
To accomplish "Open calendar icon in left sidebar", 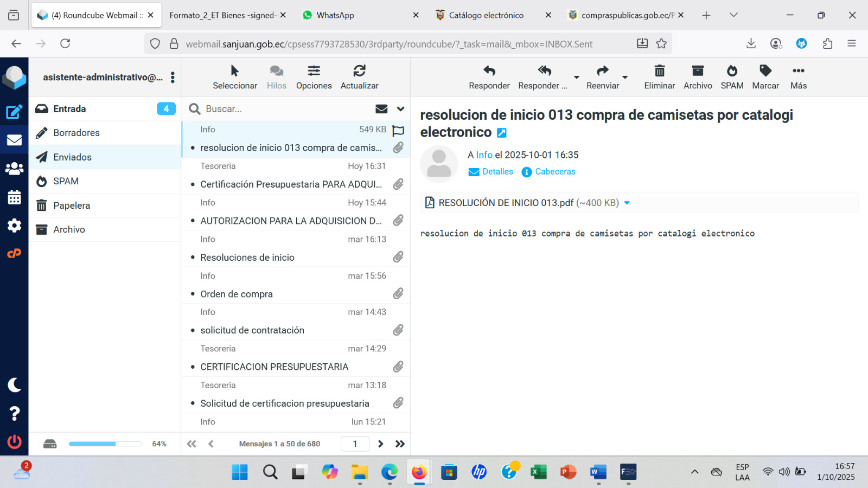I will (14, 197).
